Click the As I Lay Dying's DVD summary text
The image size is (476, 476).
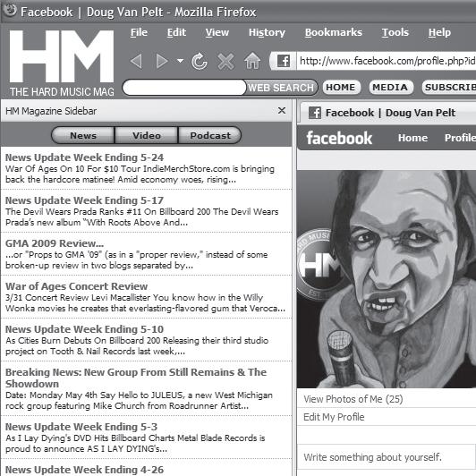[x=135, y=443]
